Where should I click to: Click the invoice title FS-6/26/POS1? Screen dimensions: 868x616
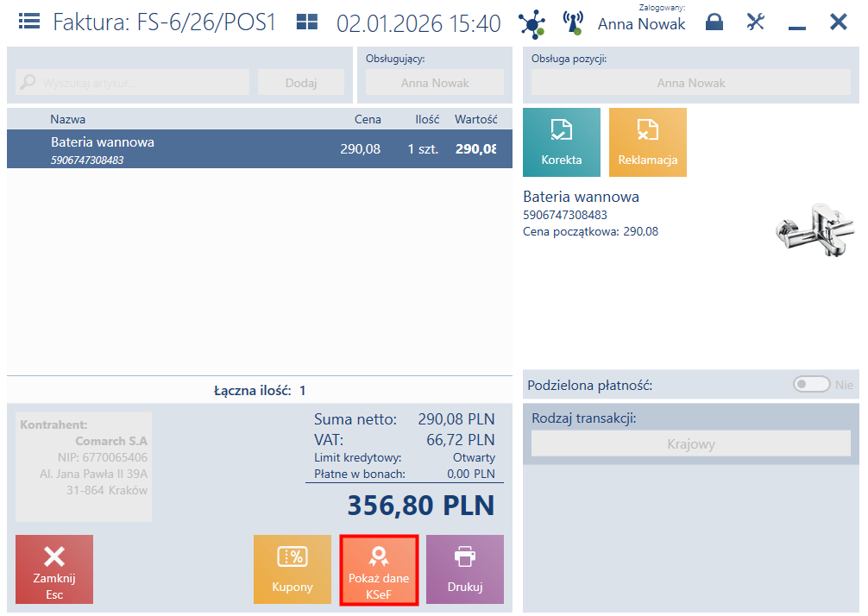(x=206, y=22)
